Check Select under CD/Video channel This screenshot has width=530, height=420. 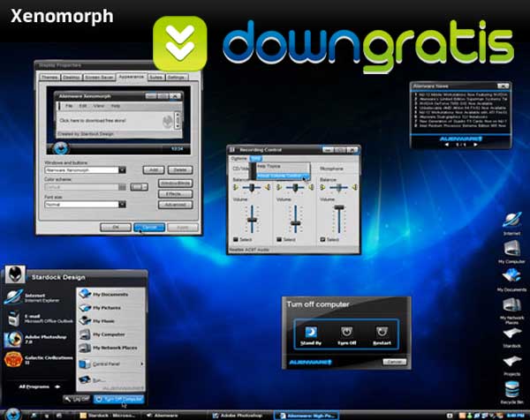(236, 239)
